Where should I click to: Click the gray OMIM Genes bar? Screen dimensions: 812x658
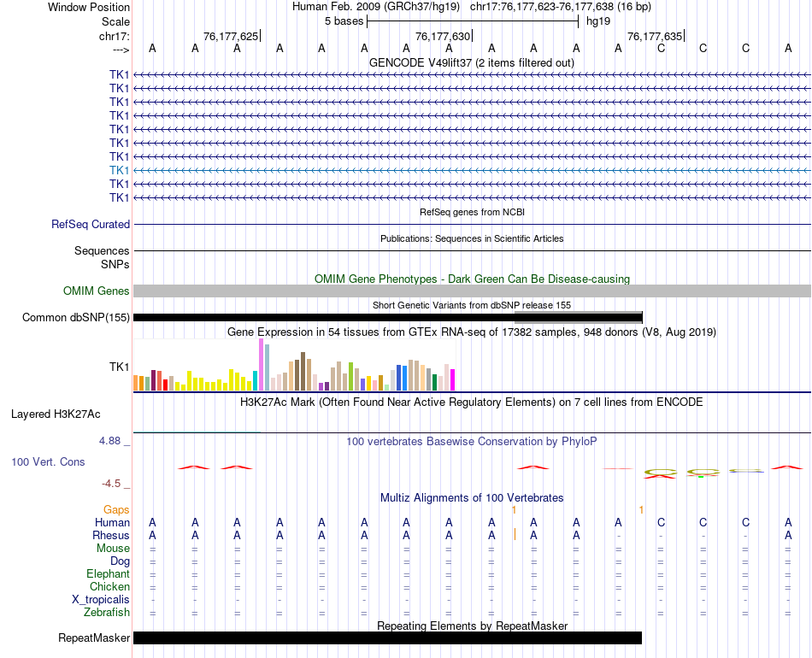(x=472, y=291)
